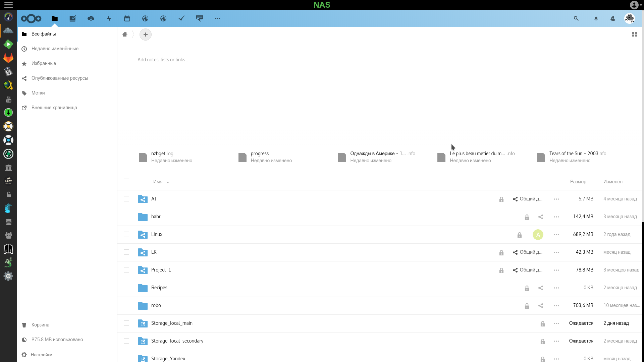
Task: Click the lock icon on Recipes row
Action: (527, 288)
